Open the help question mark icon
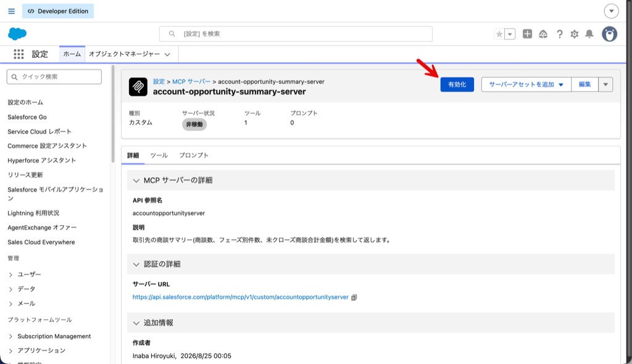The image size is (632, 364). point(559,34)
